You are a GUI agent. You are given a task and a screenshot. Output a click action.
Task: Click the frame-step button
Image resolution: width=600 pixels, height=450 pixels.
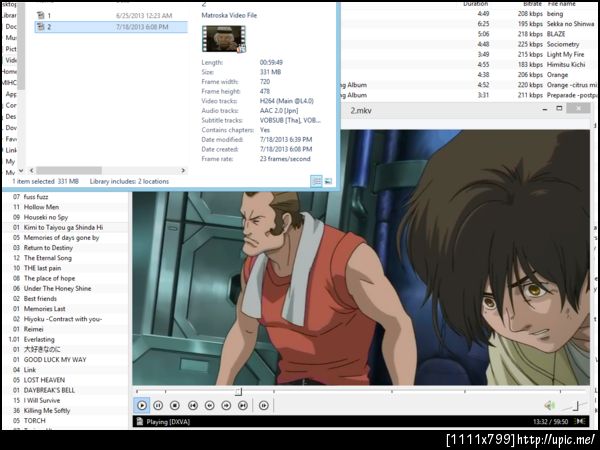coord(264,405)
